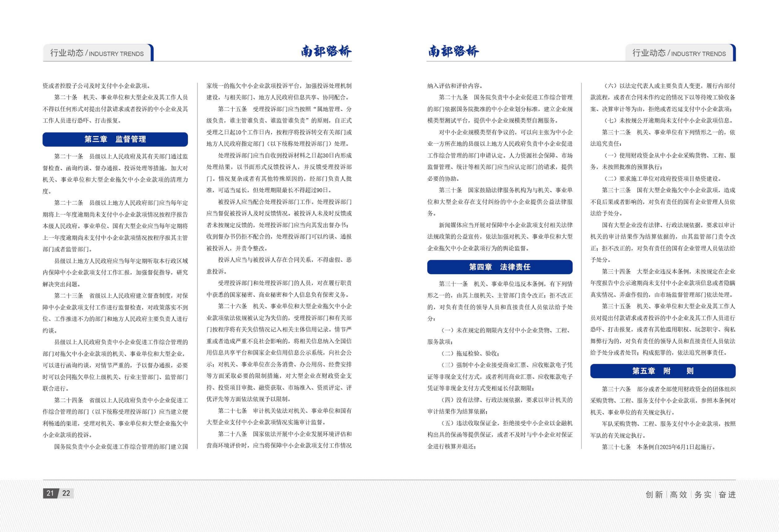Click the 第二十五条 article heading
Screen dimensions: 779x532
click(x=233, y=109)
